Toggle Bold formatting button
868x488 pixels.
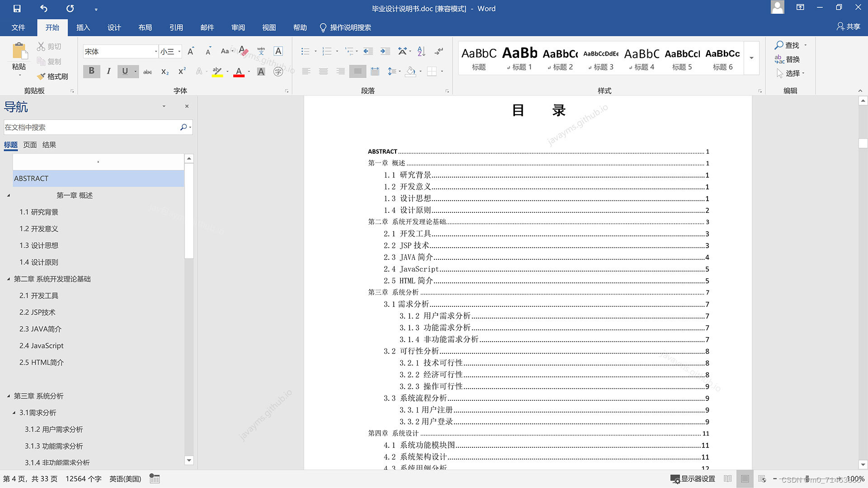[91, 71]
